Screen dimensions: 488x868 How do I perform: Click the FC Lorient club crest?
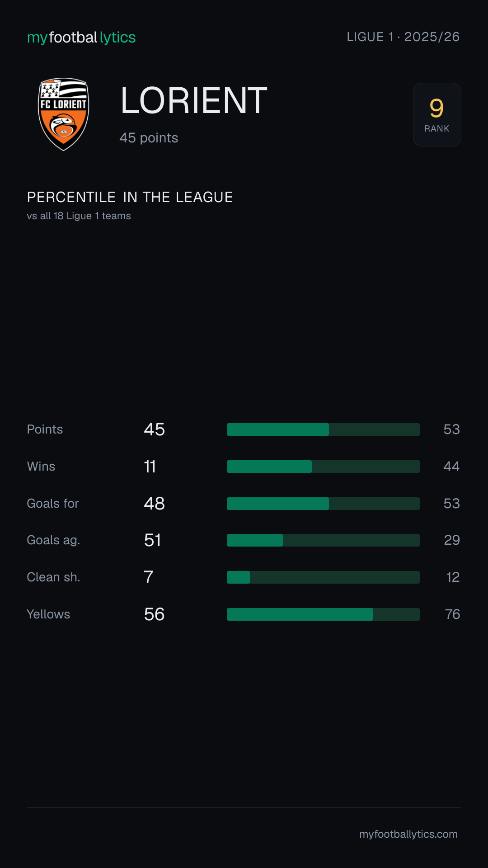(63, 114)
